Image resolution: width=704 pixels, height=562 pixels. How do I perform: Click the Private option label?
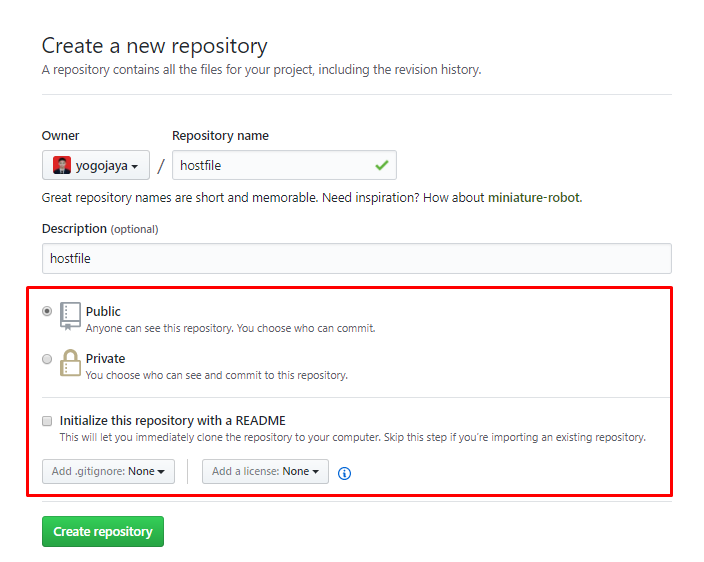[105, 359]
